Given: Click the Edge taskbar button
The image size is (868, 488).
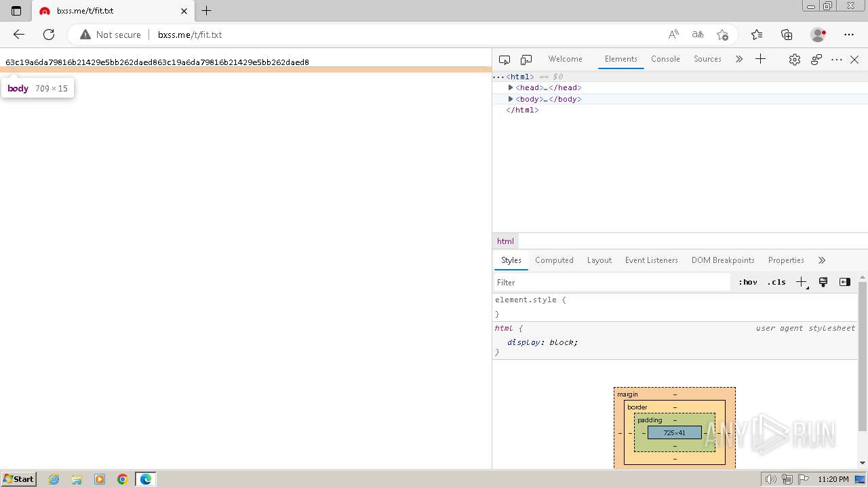Looking at the screenshot, I should 146,479.
